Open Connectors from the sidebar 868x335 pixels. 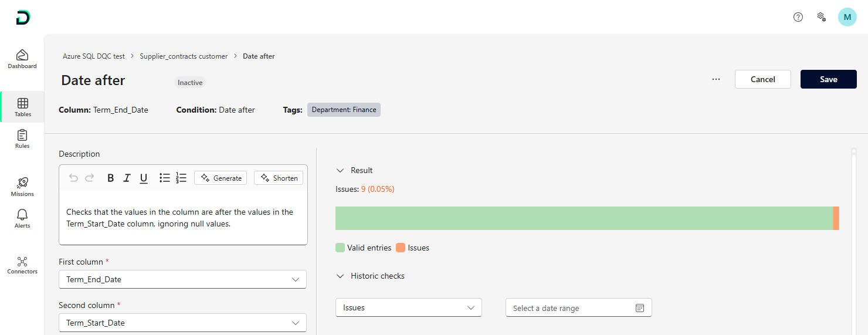pos(22,265)
